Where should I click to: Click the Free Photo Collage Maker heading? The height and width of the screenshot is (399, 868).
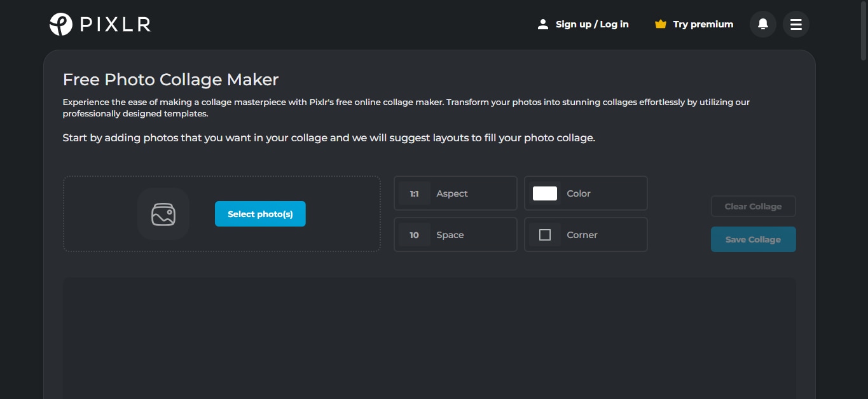[x=170, y=80]
